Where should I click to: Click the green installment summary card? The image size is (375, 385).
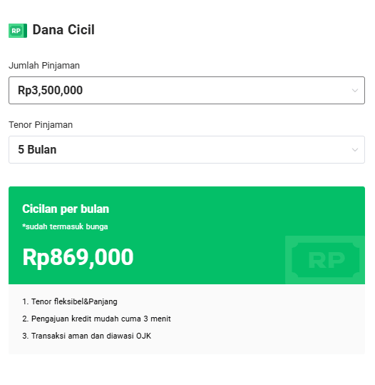click(x=187, y=235)
